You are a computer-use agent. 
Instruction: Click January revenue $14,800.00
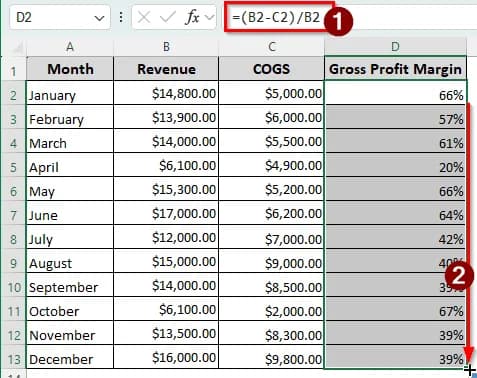(x=166, y=93)
